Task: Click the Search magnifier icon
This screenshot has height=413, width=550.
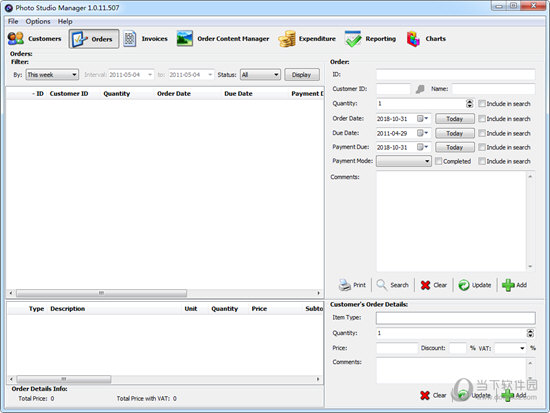Action: [382, 285]
